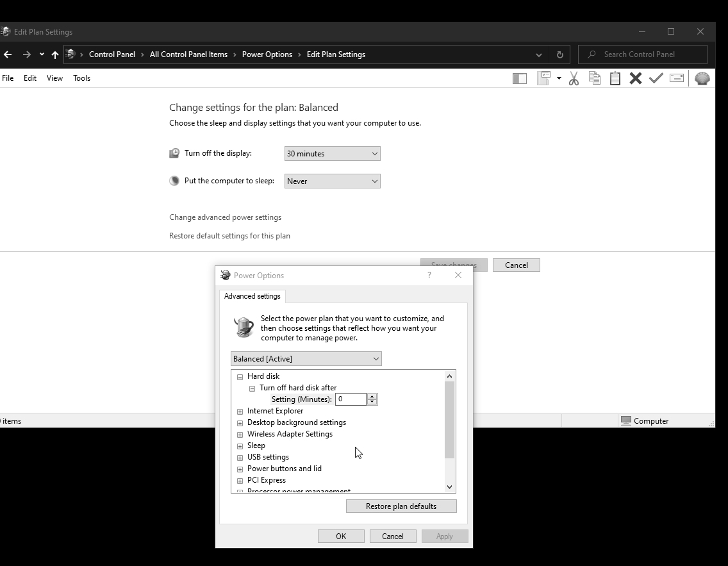Click OK in Power Options dialog
The image size is (728, 566).
(341, 537)
